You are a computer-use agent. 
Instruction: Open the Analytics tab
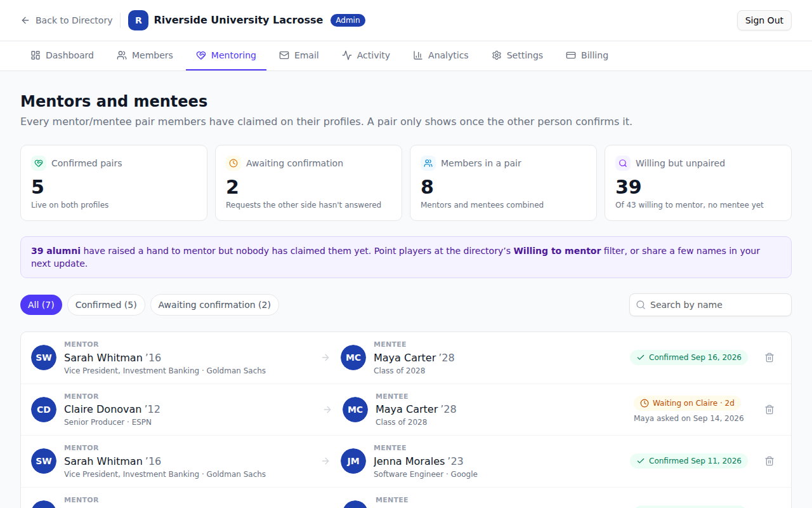pyautogui.click(x=441, y=55)
